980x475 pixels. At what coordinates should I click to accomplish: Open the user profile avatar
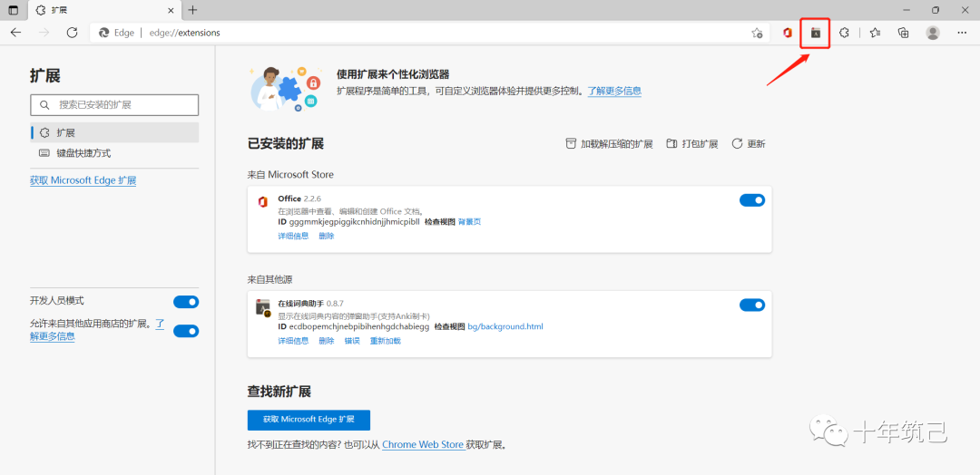(933, 33)
